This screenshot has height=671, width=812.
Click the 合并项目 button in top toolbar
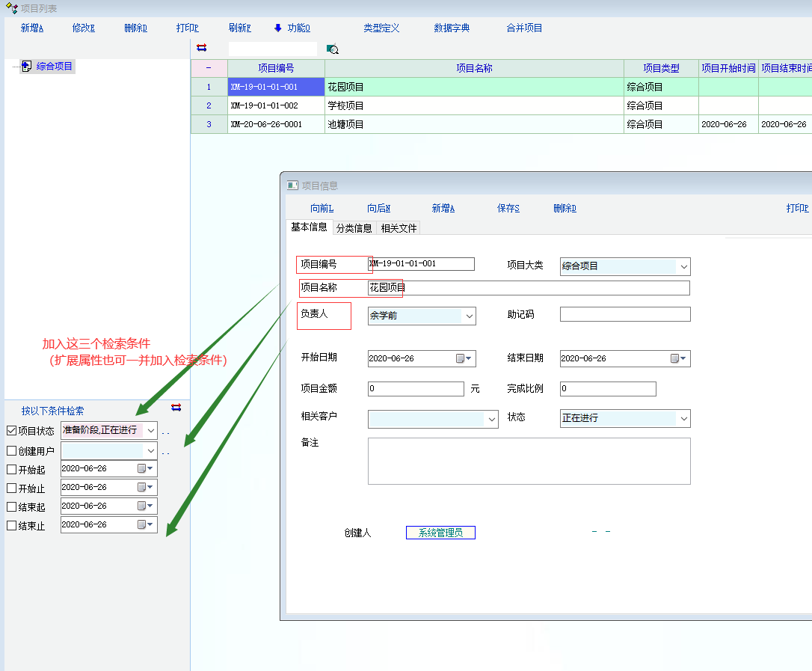[524, 28]
